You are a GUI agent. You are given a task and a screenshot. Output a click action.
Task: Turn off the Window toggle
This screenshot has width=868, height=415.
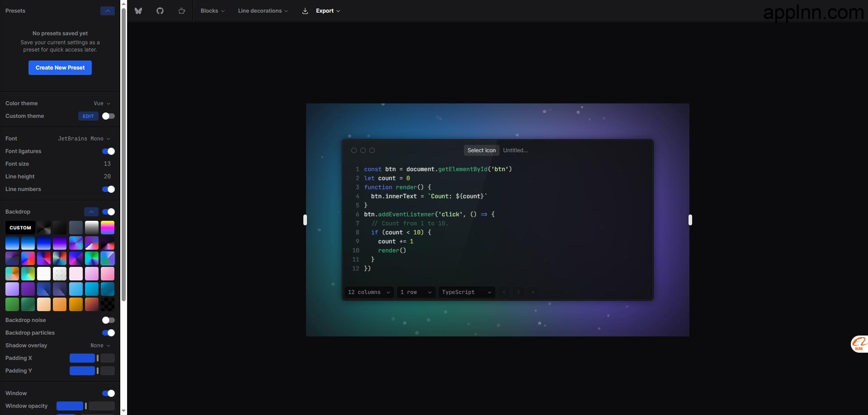(108, 393)
